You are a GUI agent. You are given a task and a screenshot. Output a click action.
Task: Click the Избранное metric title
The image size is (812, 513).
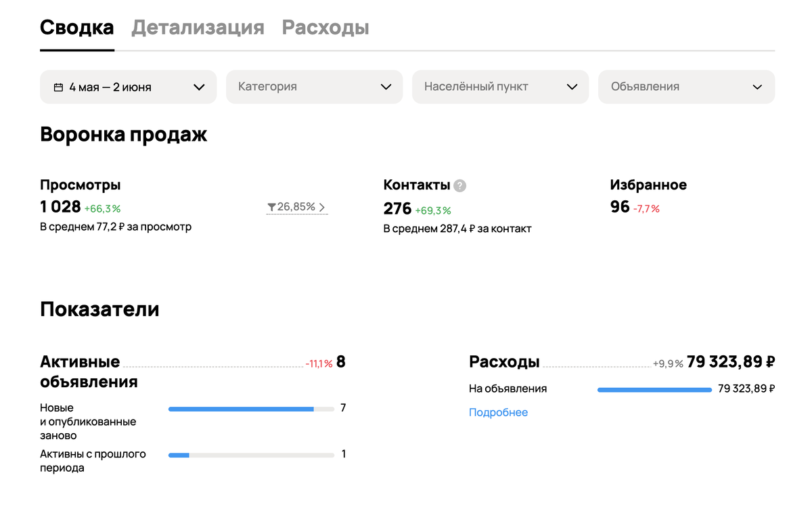point(648,185)
